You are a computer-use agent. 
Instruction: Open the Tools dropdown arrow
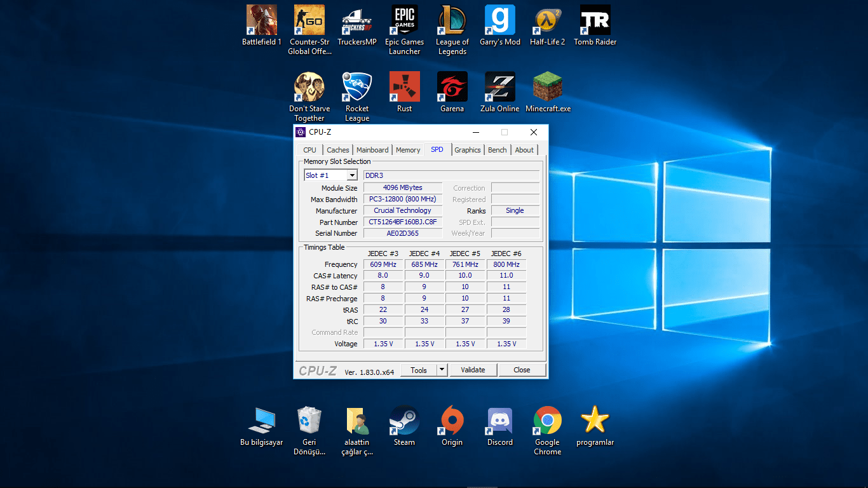(x=442, y=370)
